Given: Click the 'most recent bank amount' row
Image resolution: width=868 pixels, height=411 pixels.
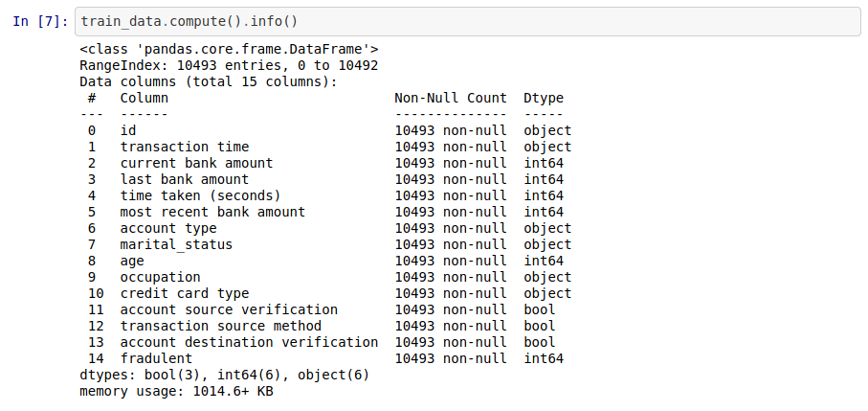Looking at the screenshot, I should [325, 212].
